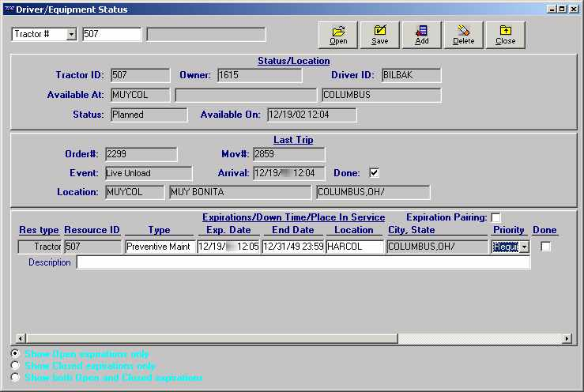The image size is (584, 392).
Task: Click the window system menu icon in title bar
Action: click(x=8, y=9)
